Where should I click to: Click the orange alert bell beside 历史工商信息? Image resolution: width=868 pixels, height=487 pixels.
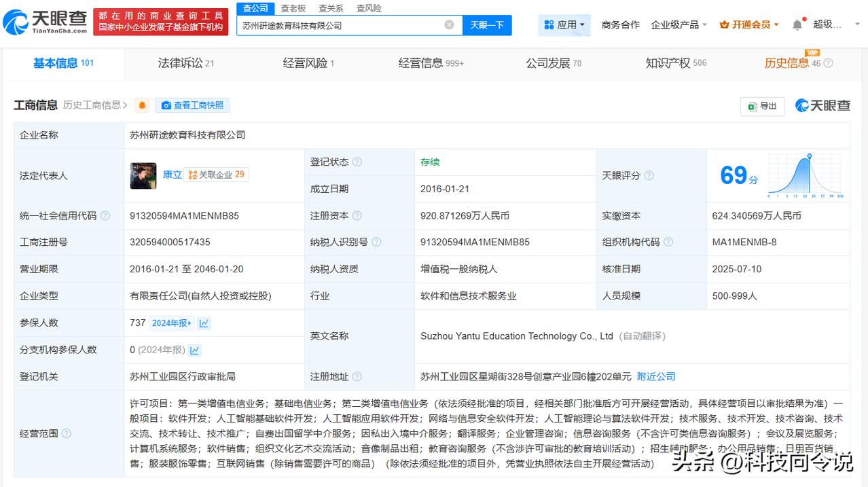pos(142,105)
